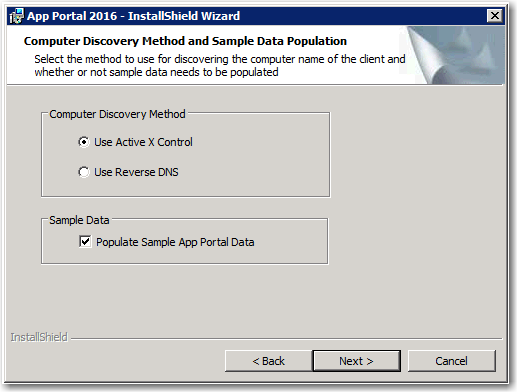Click the 'Use Active X Control' label text
Image resolution: width=517 pixels, height=392 pixels.
click(143, 142)
